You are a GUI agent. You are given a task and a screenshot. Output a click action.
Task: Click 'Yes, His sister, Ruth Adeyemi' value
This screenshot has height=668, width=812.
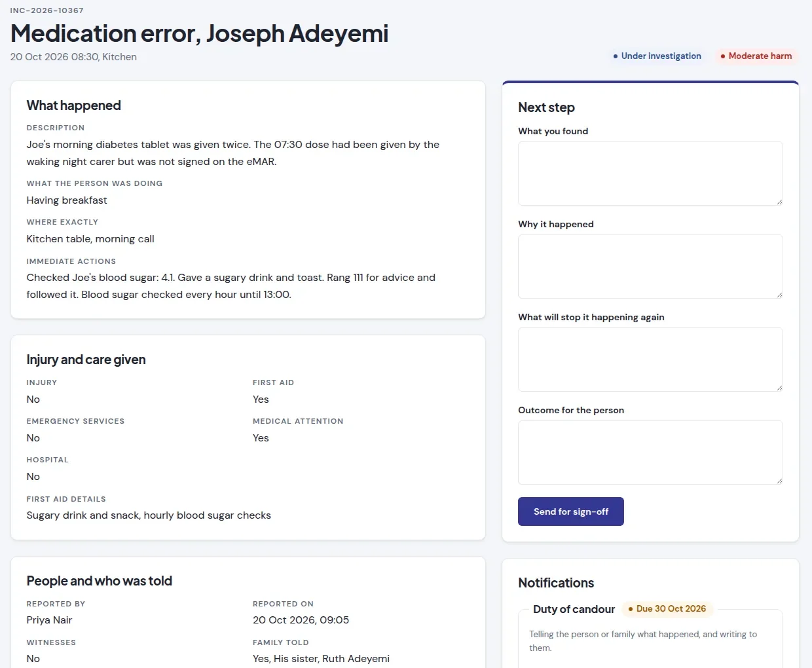pos(322,659)
